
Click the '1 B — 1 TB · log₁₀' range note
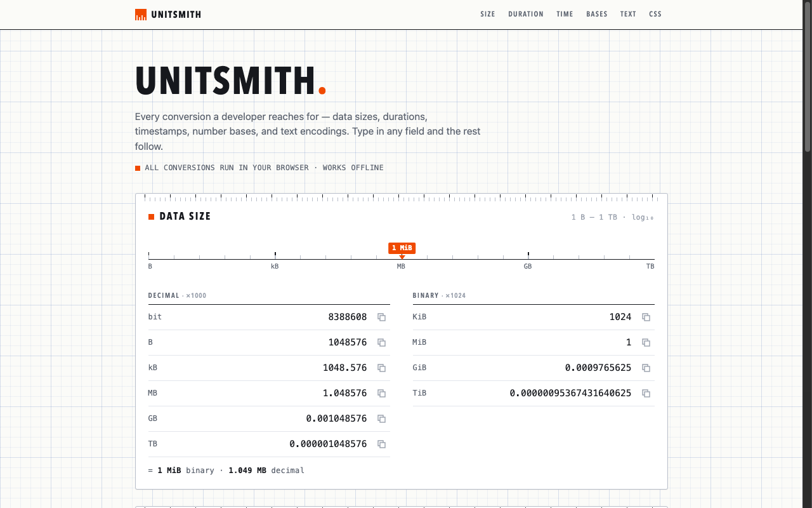click(x=613, y=217)
